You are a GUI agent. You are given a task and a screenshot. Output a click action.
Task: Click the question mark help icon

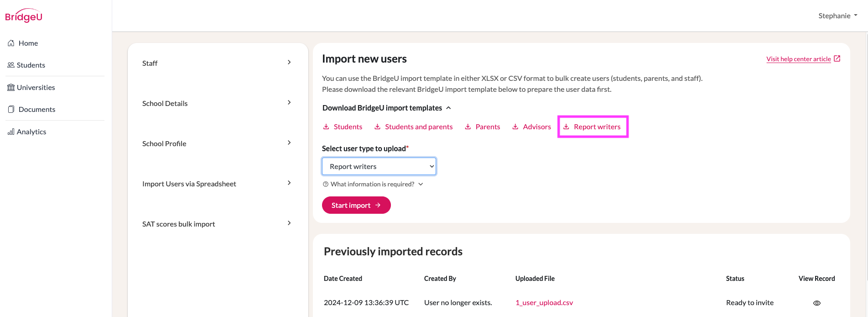click(326, 184)
